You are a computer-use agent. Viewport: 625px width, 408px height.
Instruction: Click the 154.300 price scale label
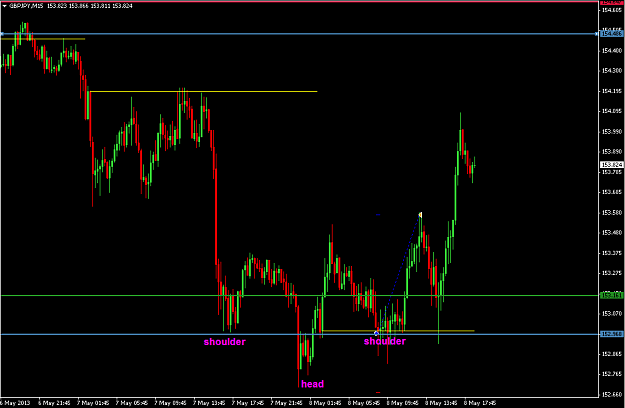(611, 71)
